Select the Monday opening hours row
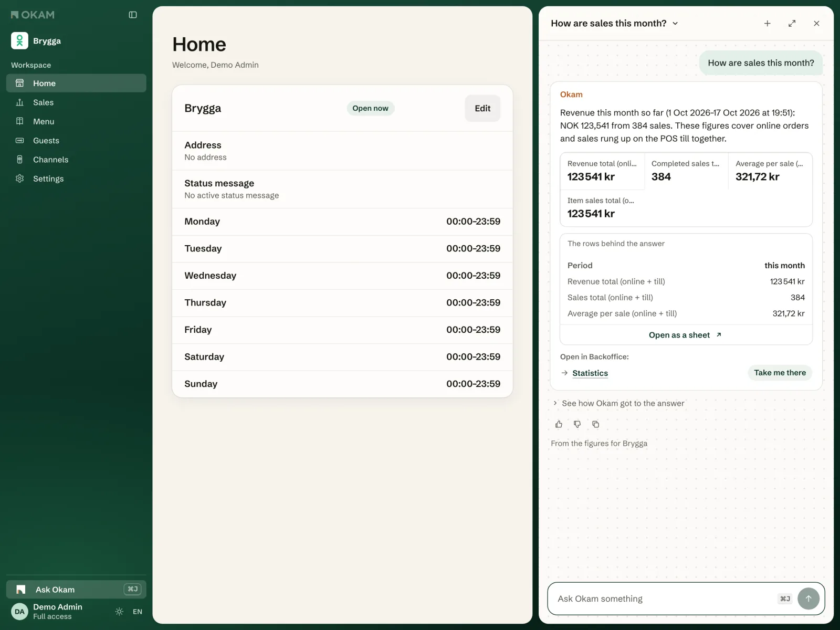 pyautogui.click(x=342, y=222)
